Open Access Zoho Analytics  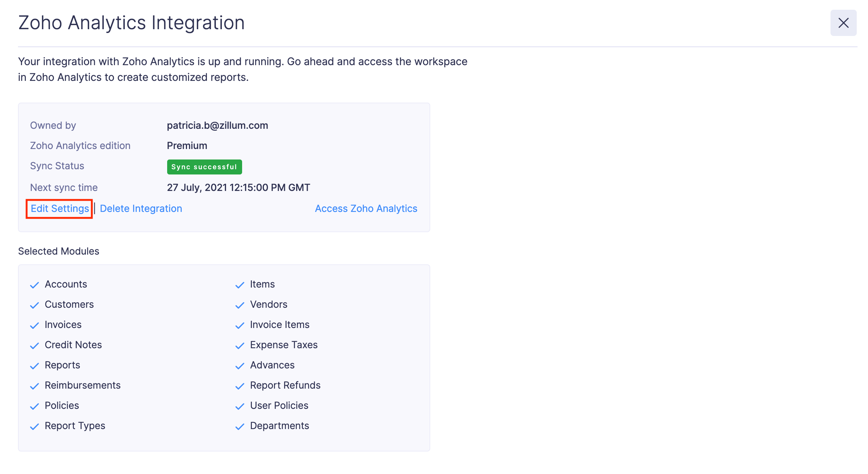click(366, 209)
